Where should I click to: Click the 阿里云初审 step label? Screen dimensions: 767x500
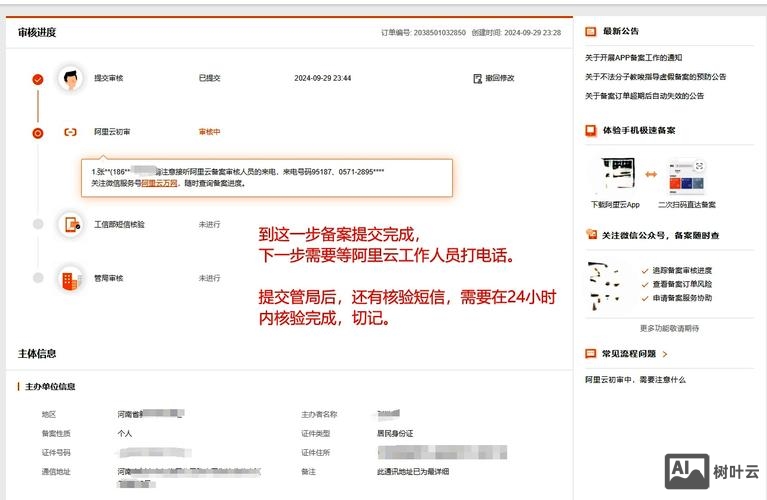point(112,132)
